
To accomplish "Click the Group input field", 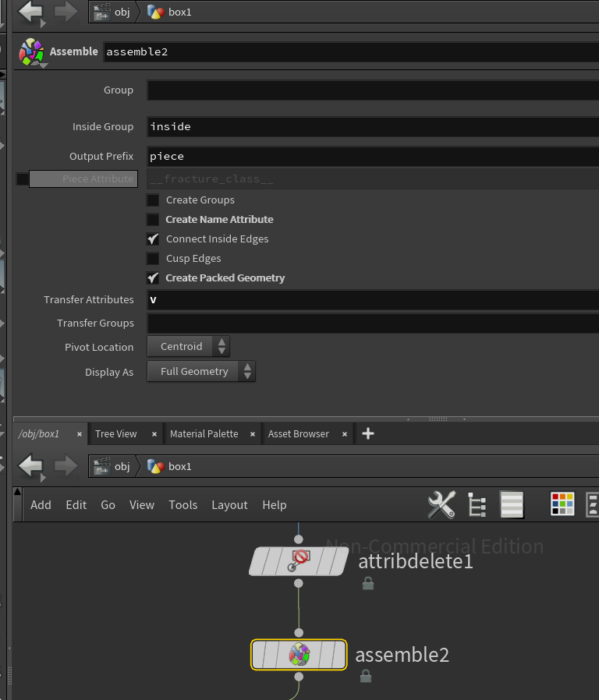I will click(x=373, y=90).
